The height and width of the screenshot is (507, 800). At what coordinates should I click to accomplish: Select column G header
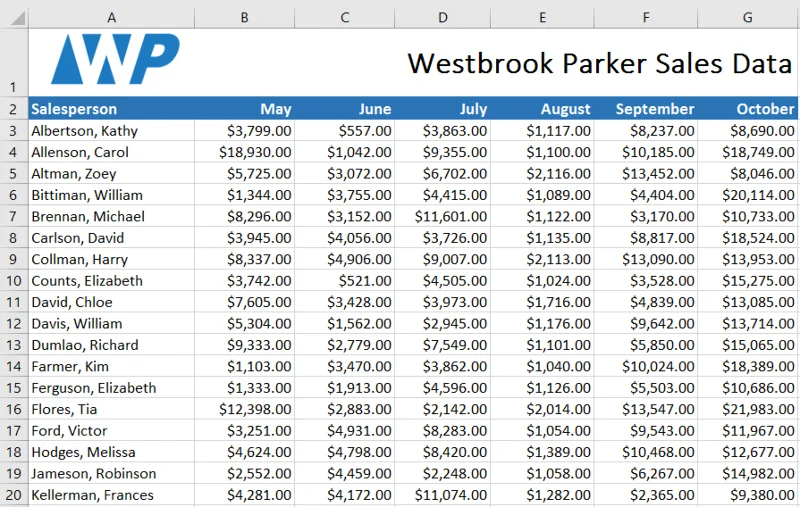pyautogui.click(x=747, y=18)
